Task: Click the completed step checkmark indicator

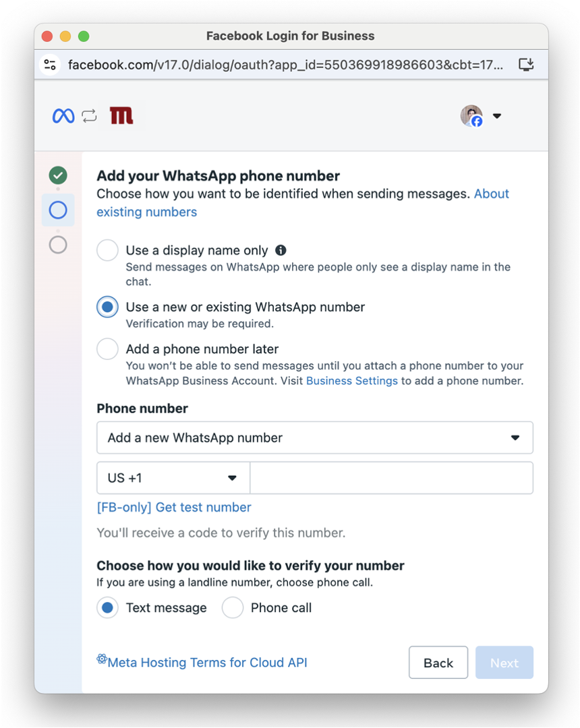Action: [x=57, y=175]
